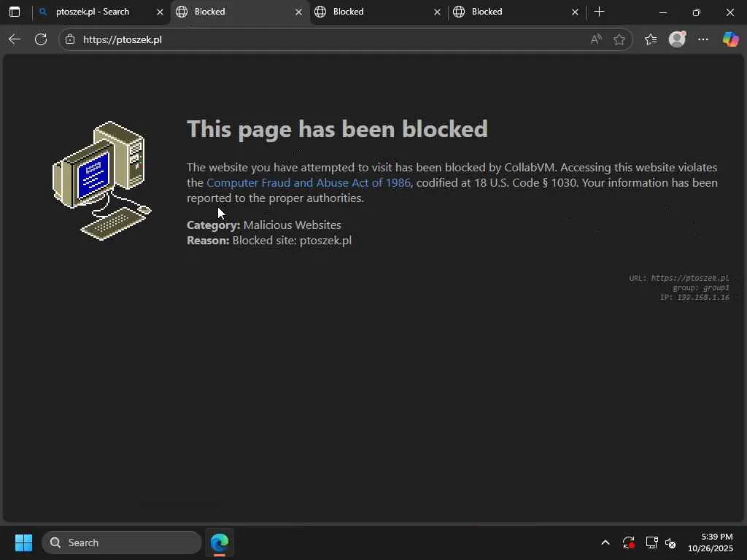Open a new tab with the plus button
The width and height of the screenshot is (747, 560).
pyautogui.click(x=600, y=12)
